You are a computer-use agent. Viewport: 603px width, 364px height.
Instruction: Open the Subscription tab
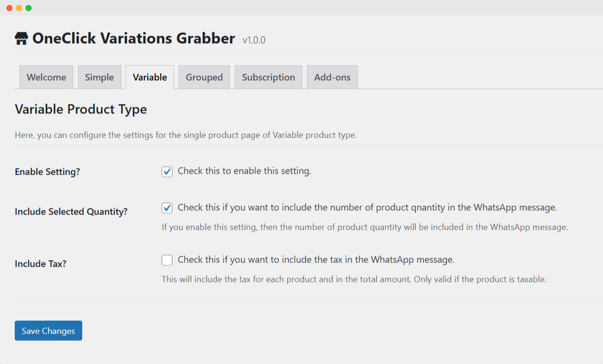click(268, 77)
